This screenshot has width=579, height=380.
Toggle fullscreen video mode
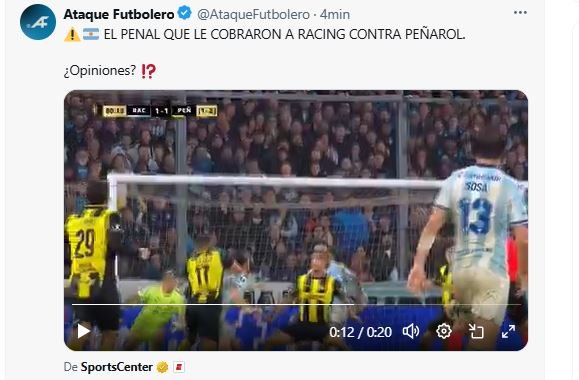pos(508,331)
